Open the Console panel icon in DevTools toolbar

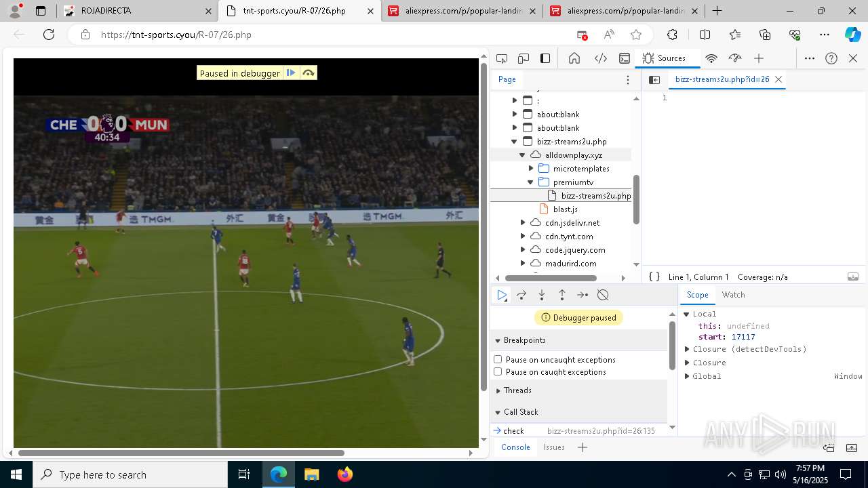(x=625, y=58)
